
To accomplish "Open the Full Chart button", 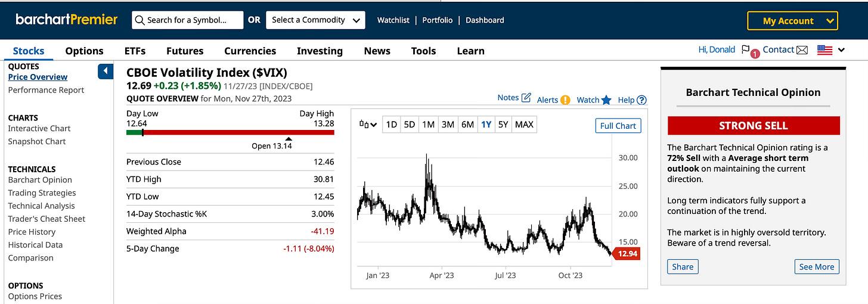I will tap(618, 126).
